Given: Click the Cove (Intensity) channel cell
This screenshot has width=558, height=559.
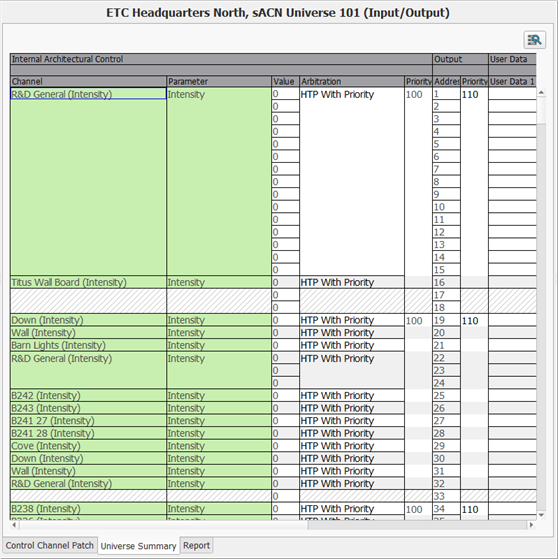Looking at the screenshot, I should pyautogui.click(x=88, y=446).
